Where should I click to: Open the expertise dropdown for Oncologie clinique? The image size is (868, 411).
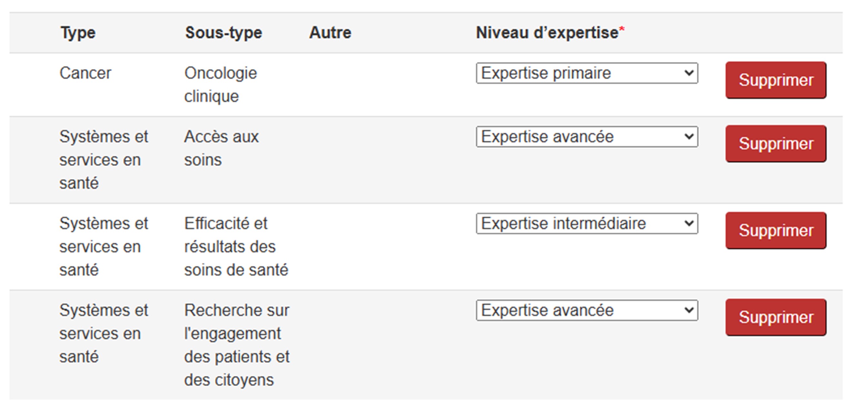pos(587,73)
